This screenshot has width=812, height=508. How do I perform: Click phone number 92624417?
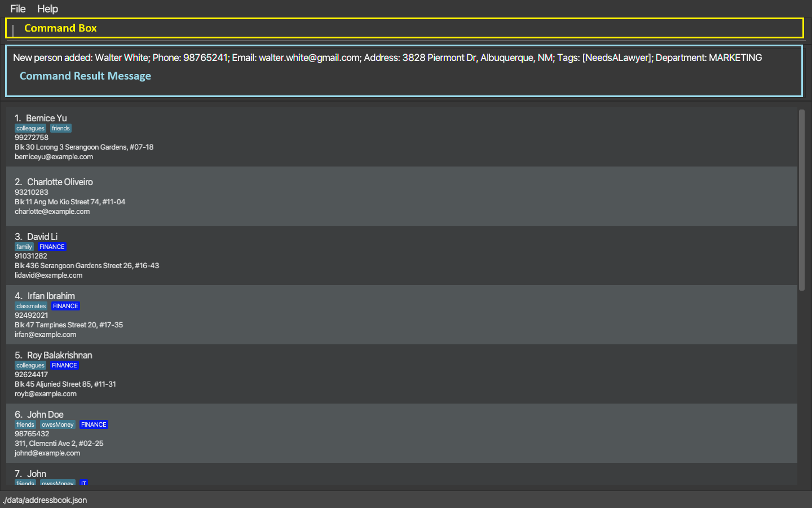32,375
